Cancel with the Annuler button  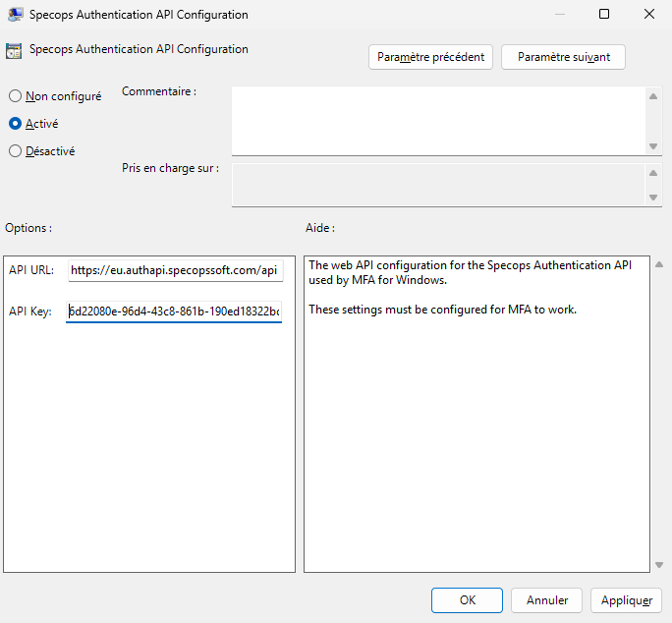[546, 599]
